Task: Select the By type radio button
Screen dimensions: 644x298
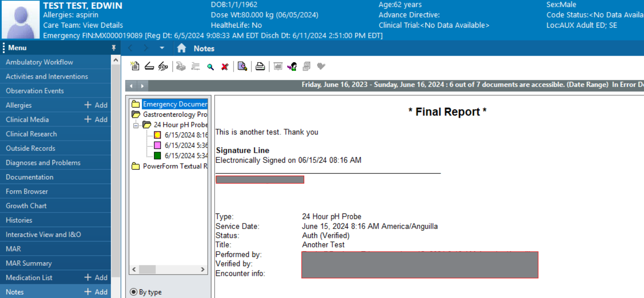Action: pos(133,292)
